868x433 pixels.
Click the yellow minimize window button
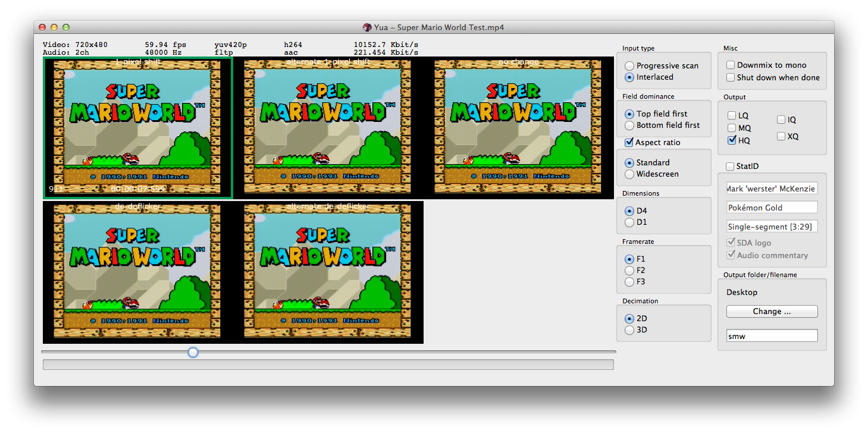[54, 27]
